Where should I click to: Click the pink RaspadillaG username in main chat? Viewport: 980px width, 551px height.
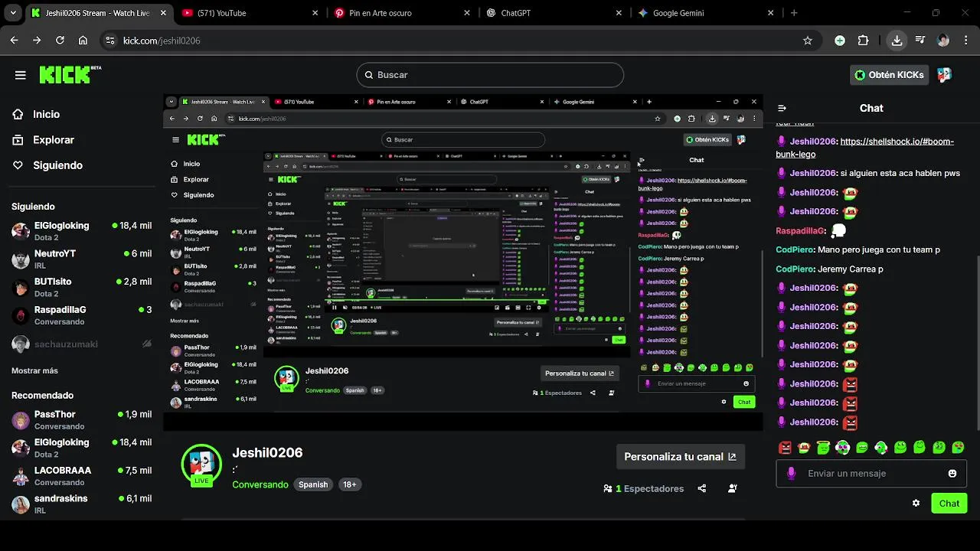(801, 230)
